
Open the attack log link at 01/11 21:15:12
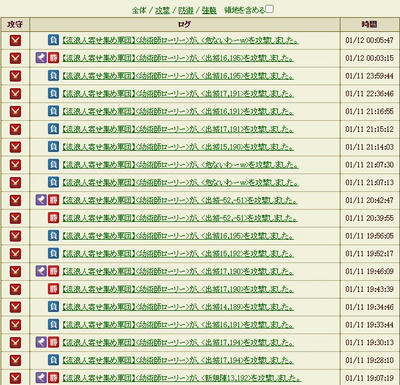(178, 129)
